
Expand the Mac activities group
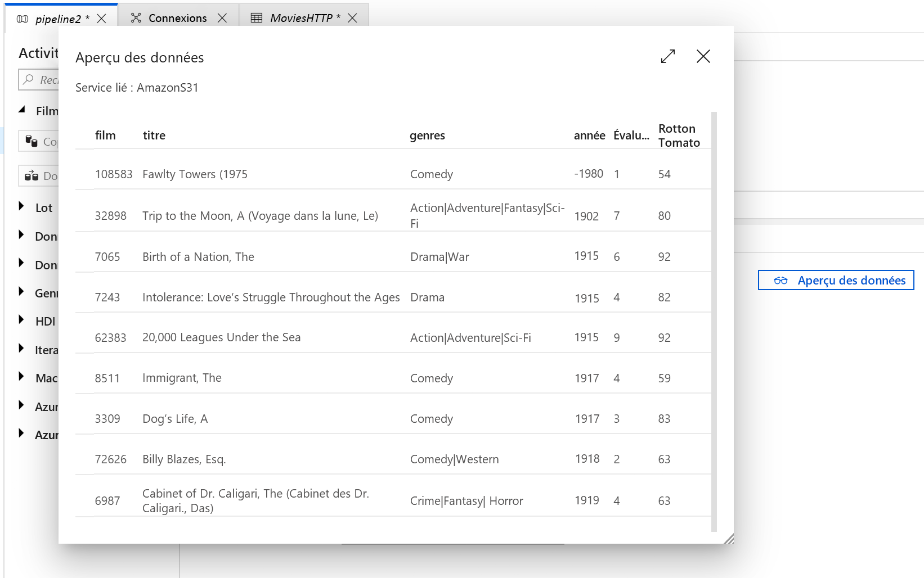point(21,377)
